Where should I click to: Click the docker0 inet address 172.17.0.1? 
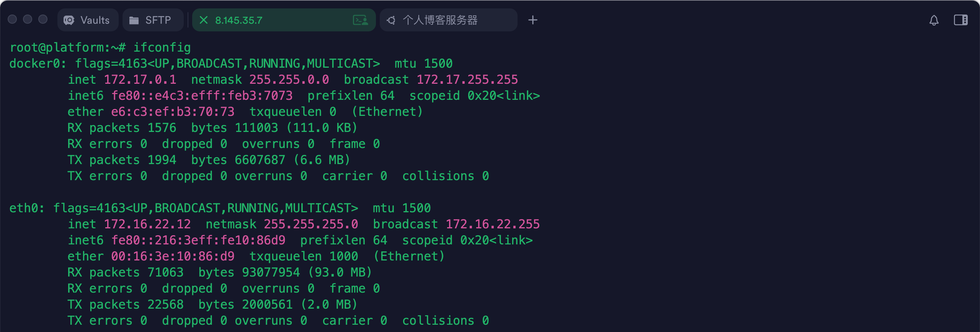[140, 80]
